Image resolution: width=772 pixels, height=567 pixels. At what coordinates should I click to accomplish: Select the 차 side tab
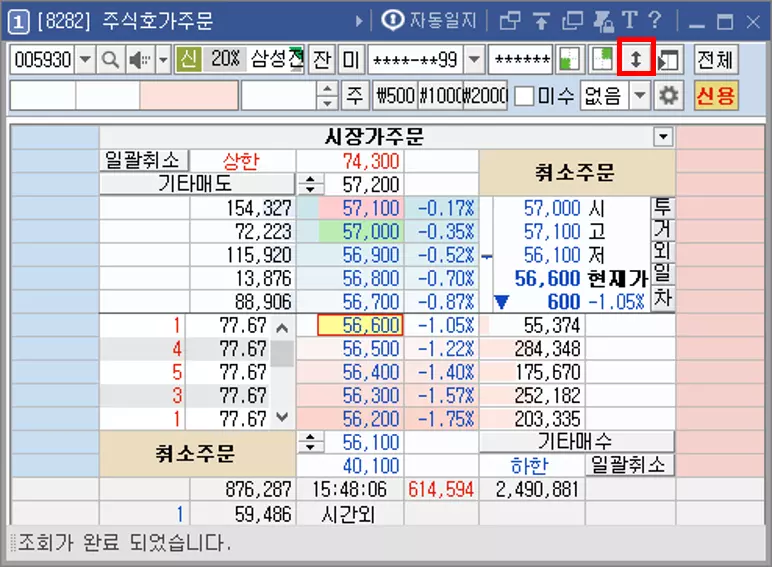[x=663, y=298]
